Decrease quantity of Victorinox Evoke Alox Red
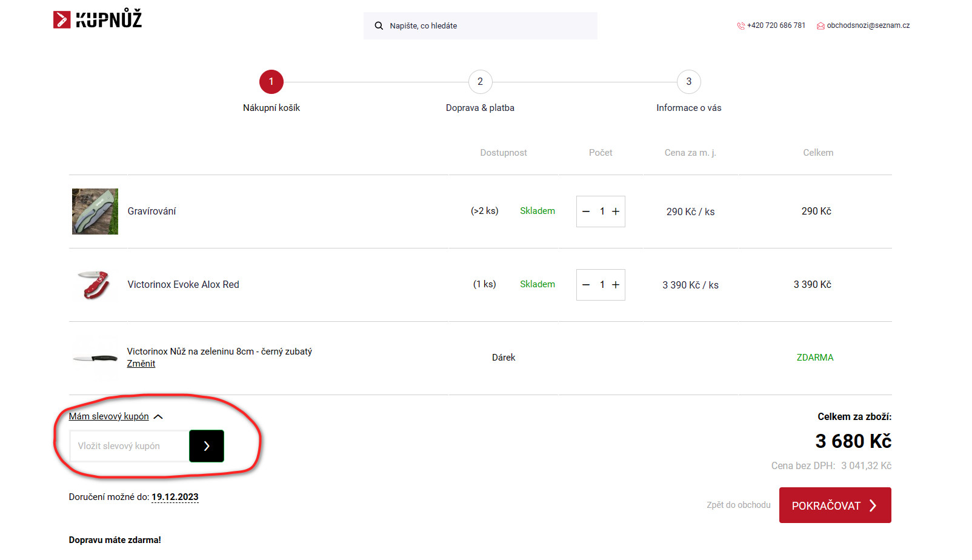 click(x=586, y=285)
